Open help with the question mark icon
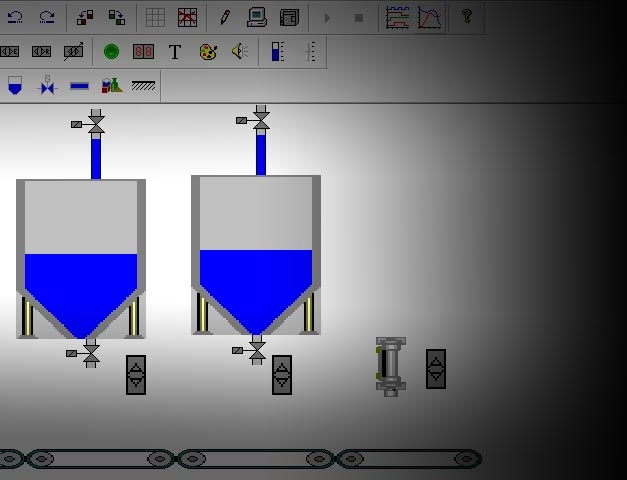The image size is (627, 480). click(466, 17)
